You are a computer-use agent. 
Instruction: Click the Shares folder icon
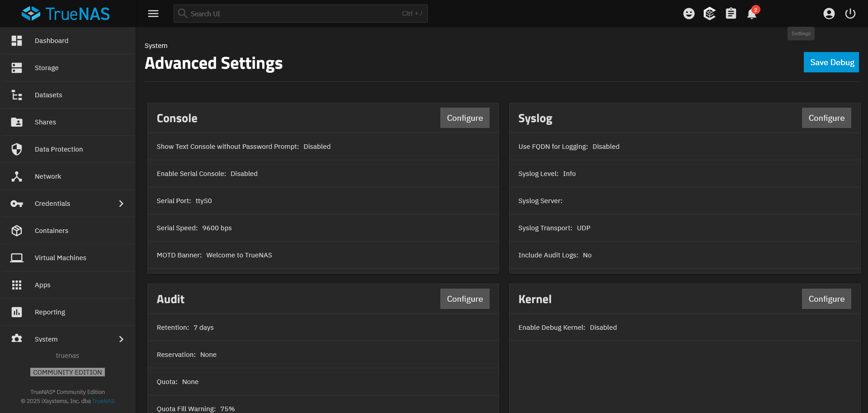[17, 122]
